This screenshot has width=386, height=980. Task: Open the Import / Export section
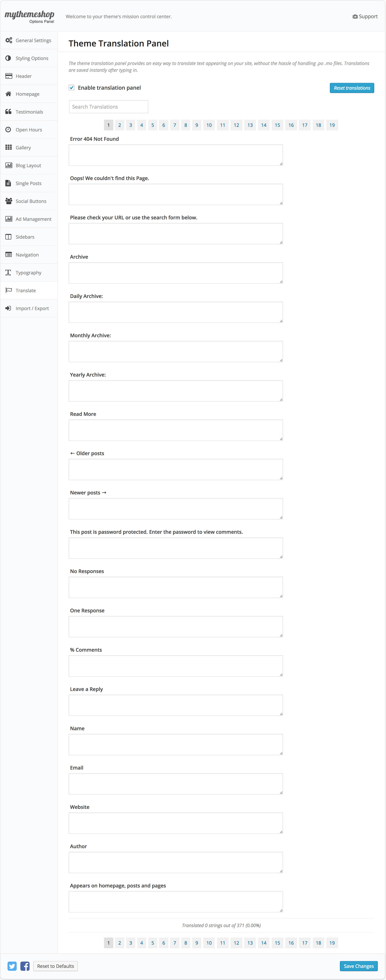click(32, 309)
